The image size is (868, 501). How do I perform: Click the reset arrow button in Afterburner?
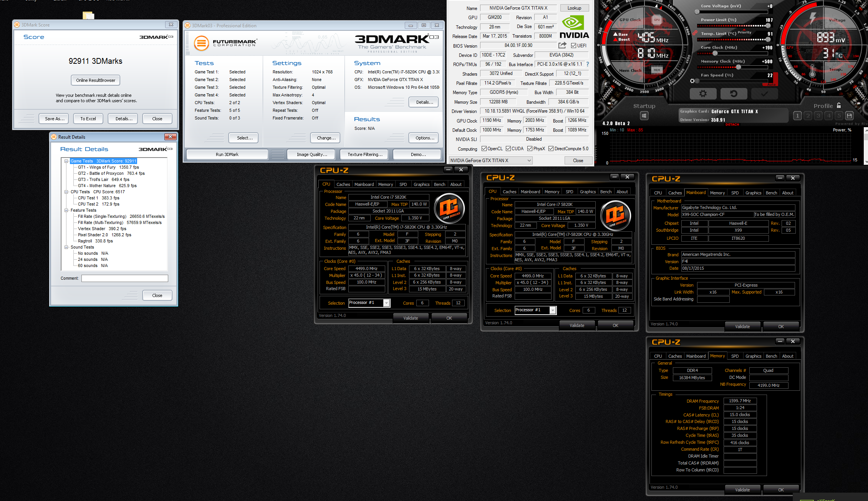coord(734,93)
